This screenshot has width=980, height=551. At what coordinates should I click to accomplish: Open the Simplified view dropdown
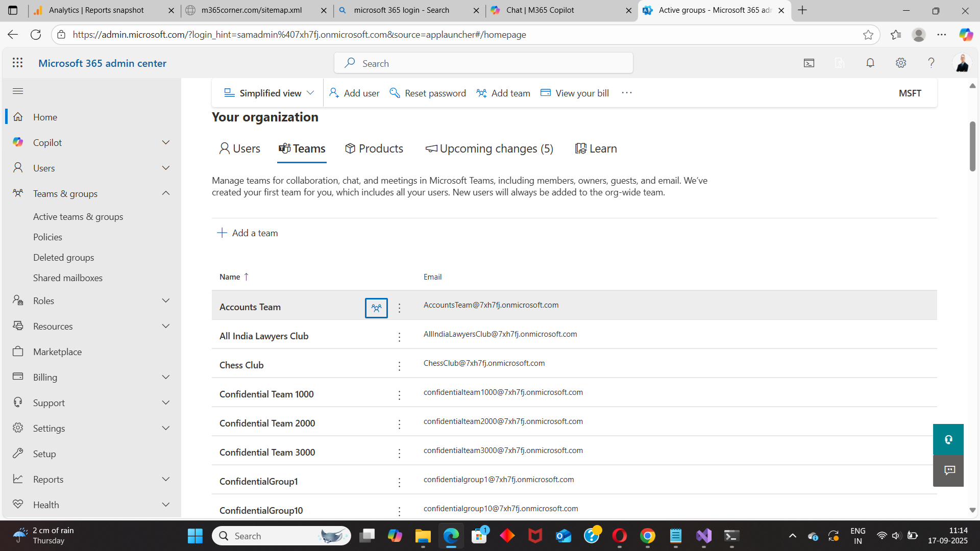click(x=268, y=93)
